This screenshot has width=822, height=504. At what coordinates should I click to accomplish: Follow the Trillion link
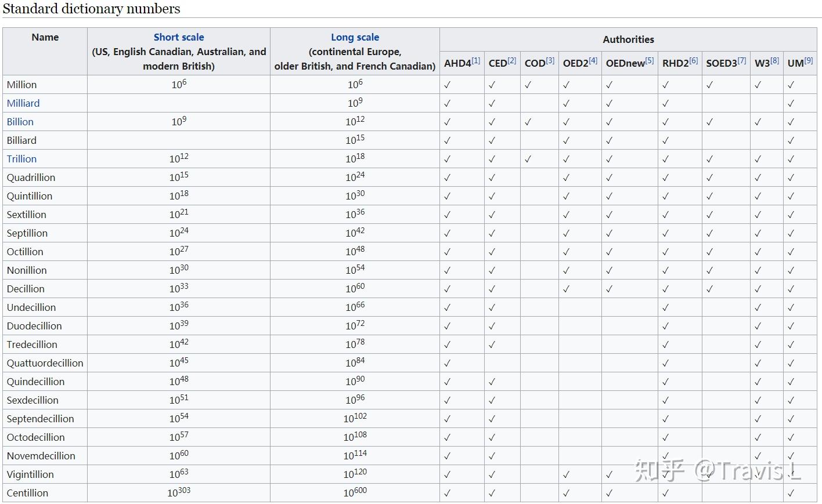21,159
